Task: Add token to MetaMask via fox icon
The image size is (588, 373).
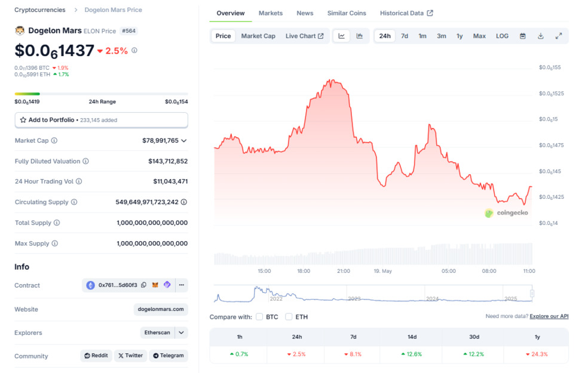Action: point(155,285)
